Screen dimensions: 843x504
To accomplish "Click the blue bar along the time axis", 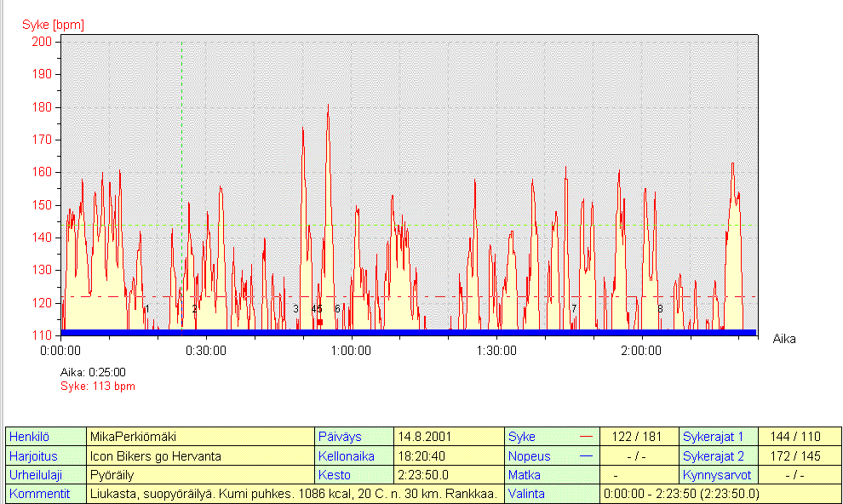I will [x=409, y=332].
